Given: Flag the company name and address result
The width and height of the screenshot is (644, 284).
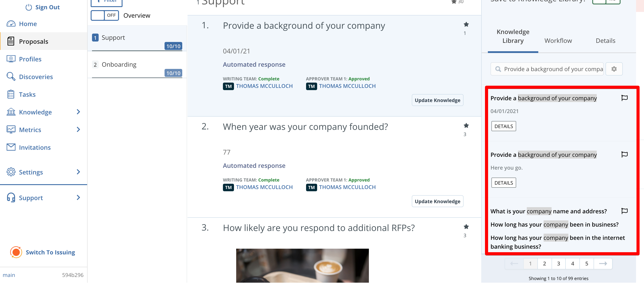Looking at the screenshot, I should (x=624, y=211).
